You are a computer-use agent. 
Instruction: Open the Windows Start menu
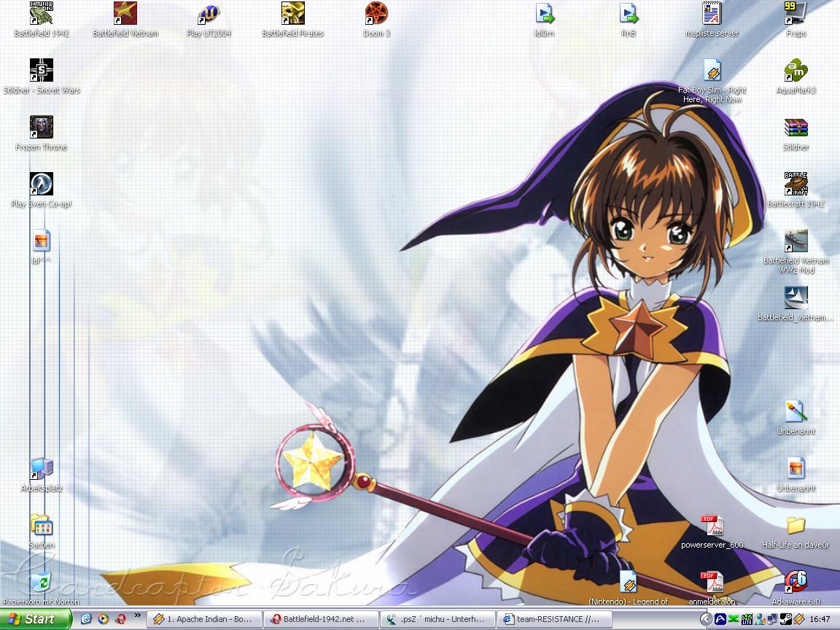click(x=36, y=619)
